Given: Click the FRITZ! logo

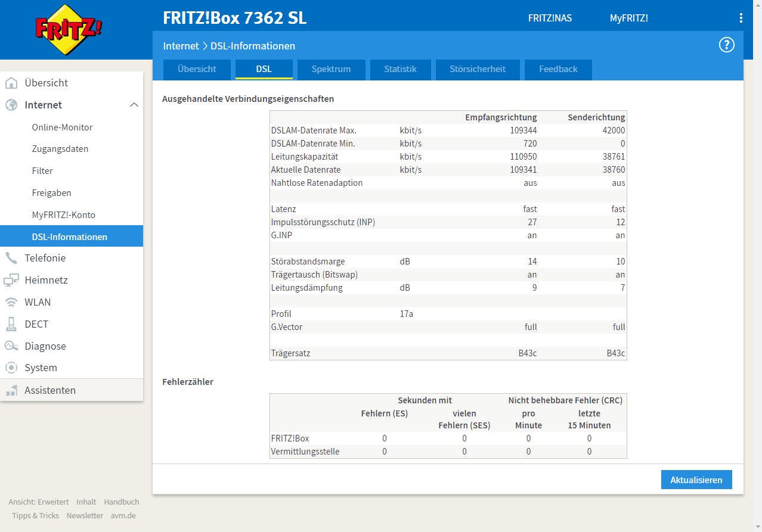Looking at the screenshot, I should click(69, 30).
